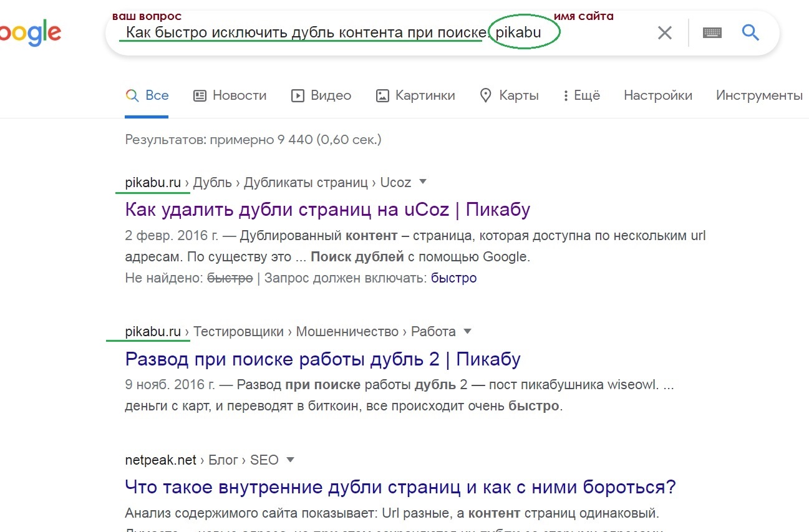Screen dimensions: 809x532
Task: Switch to the Новости tab
Action: coord(230,95)
